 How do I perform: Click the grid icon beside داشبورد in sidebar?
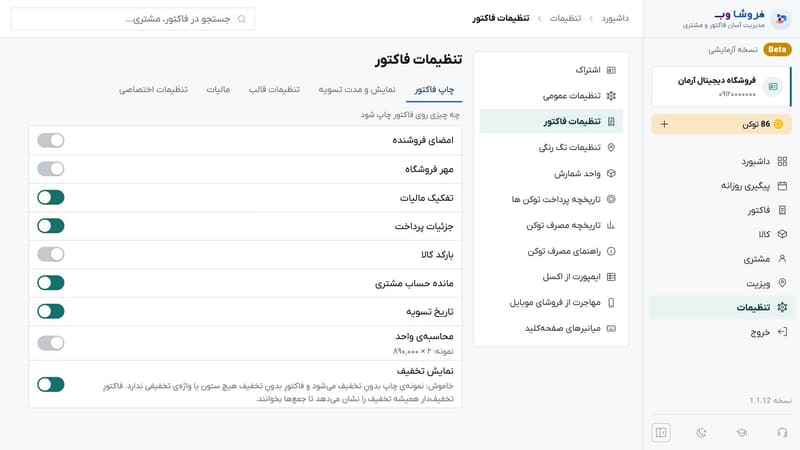pyautogui.click(x=782, y=162)
